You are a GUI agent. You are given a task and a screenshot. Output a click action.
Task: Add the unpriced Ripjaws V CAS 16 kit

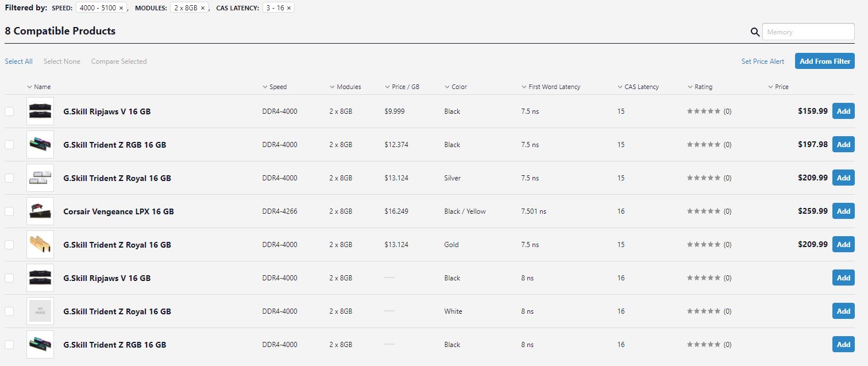(843, 278)
